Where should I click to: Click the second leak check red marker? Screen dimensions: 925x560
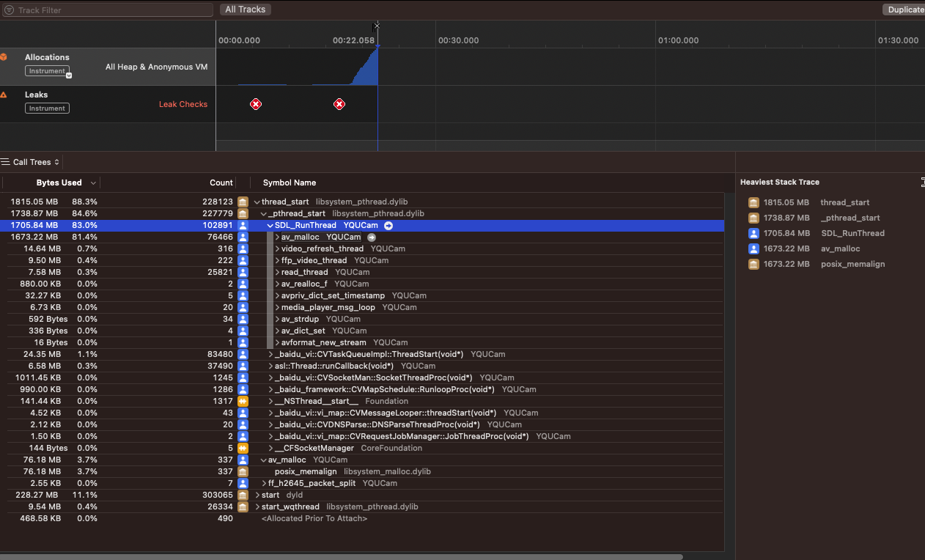(339, 104)
